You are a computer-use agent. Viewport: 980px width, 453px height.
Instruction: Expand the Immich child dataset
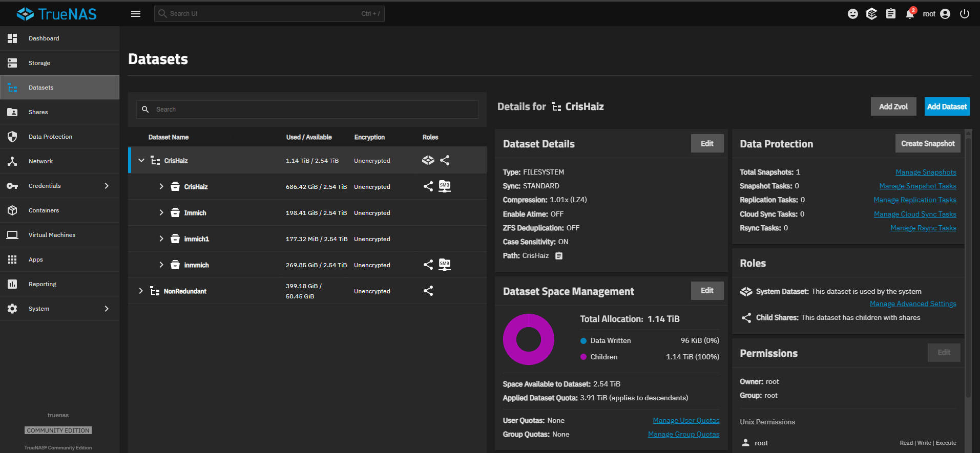click(161, 213)
